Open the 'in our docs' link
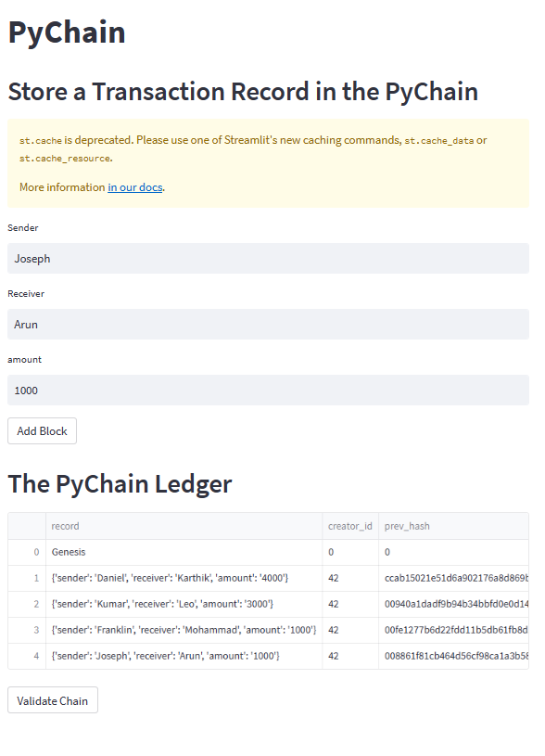Screen dimensions: 545x756 coord(134,186)
